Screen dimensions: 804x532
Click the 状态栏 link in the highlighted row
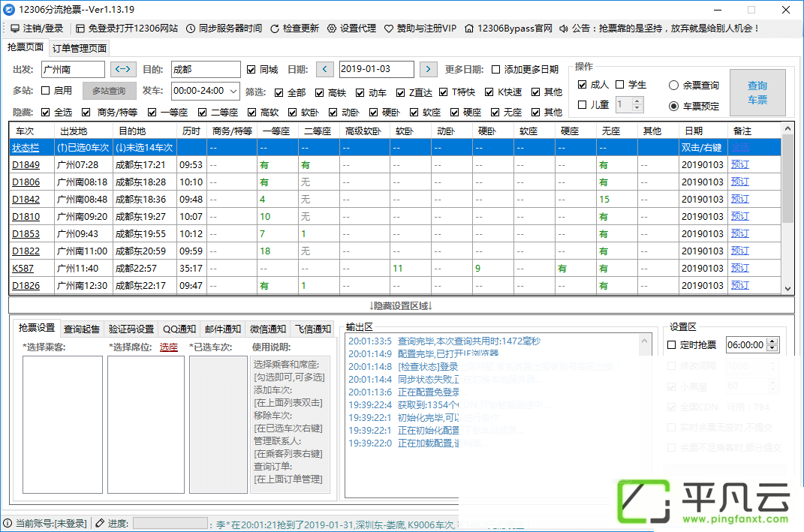pos(26,148)
